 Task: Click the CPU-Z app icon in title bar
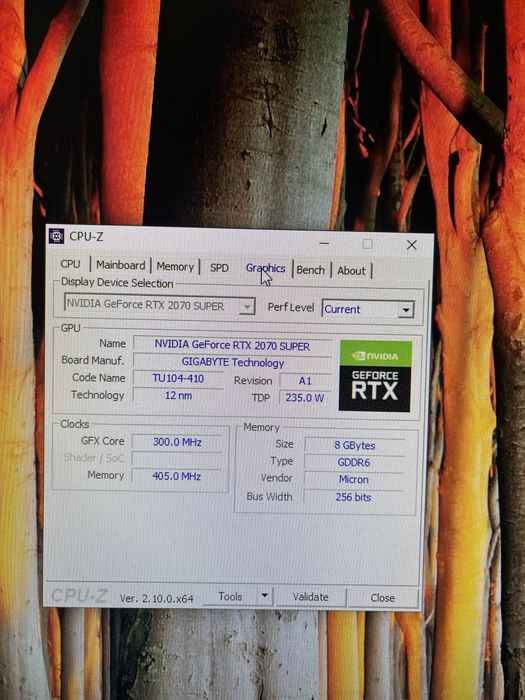click(56, 236)
